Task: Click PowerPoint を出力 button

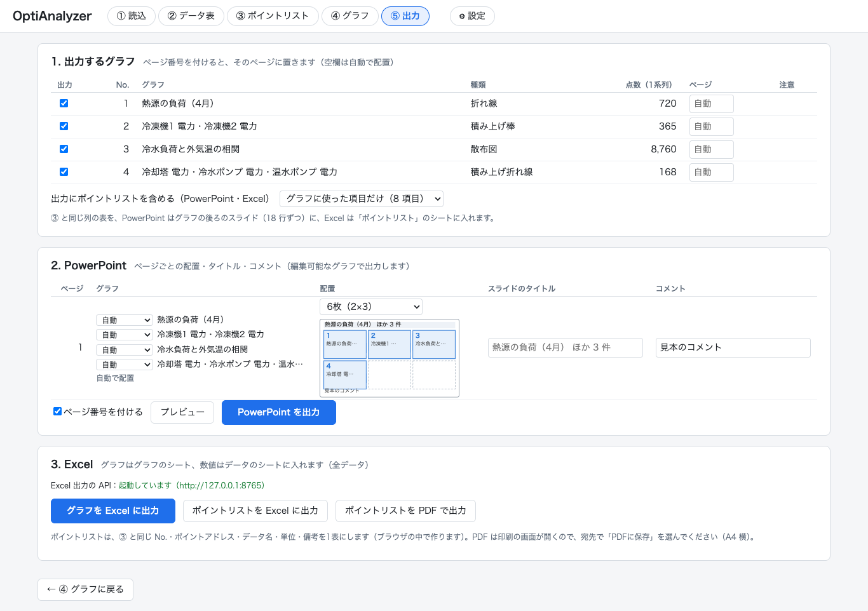Action: 279,412
